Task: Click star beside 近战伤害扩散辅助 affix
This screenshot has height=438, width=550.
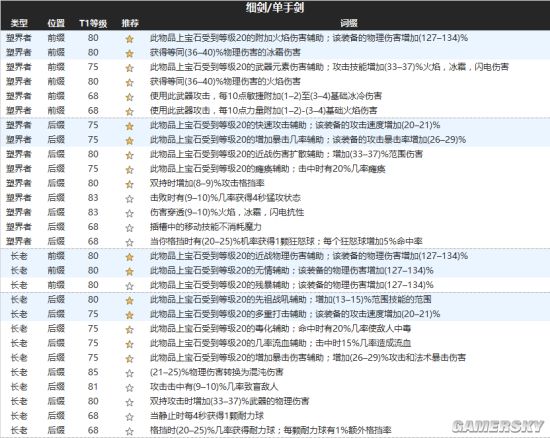Action: pos(129,155)
